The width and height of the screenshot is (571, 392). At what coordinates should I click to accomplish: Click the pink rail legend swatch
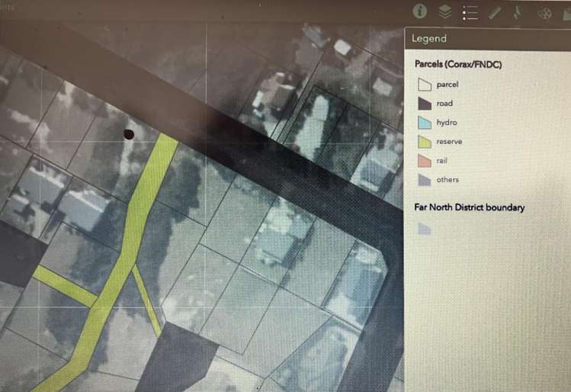coord(424,161)
